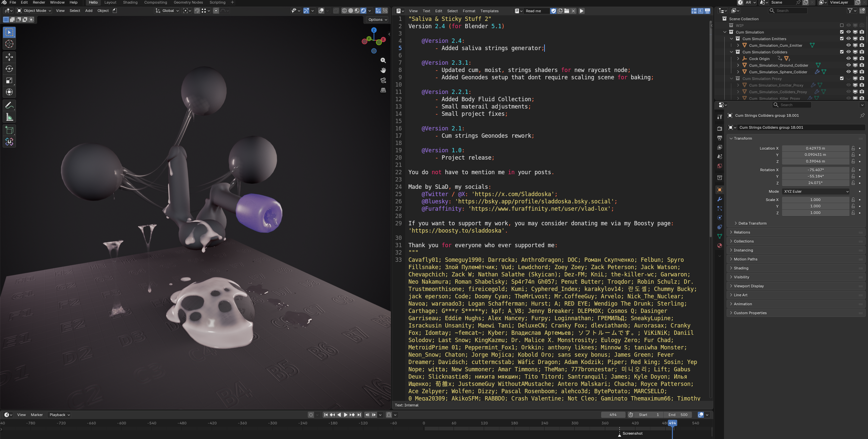Open the Templates menu in text editor
Screen dimensions: 868x439
(x=489, y=11)
